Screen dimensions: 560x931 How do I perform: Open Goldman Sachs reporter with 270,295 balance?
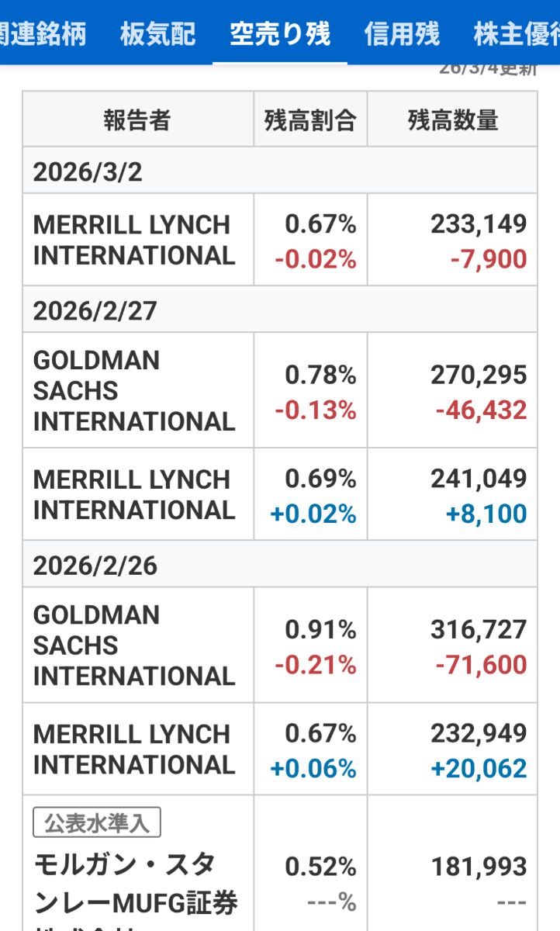pos(133,391)
